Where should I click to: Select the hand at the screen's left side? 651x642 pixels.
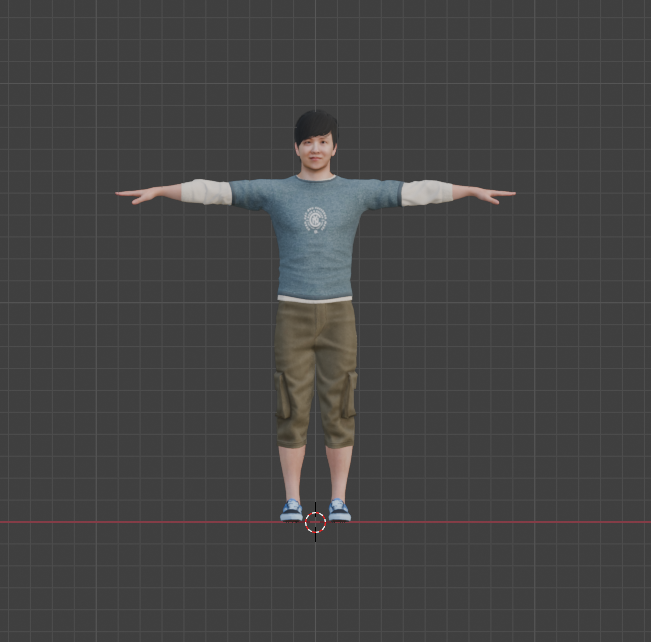click(x=138, y=194)
